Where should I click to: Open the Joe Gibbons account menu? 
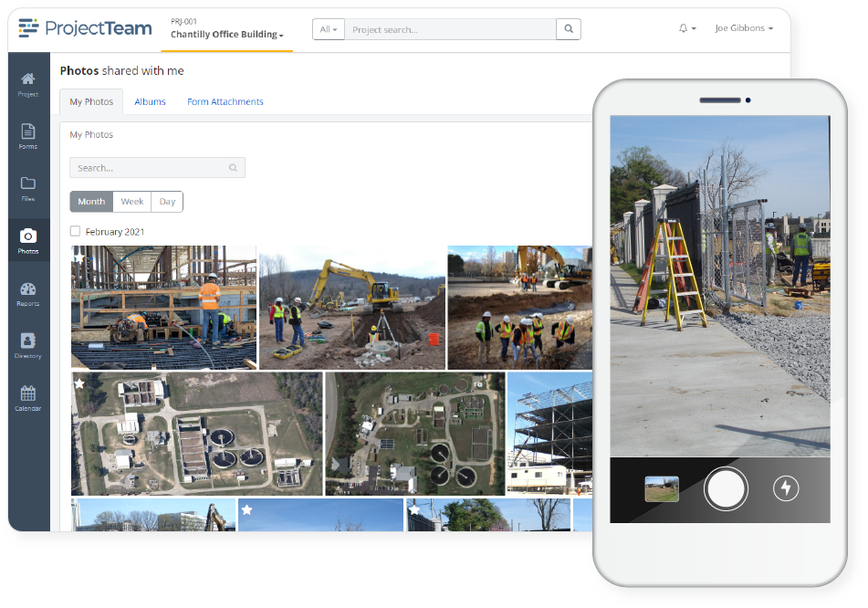(x=743, y=28)
